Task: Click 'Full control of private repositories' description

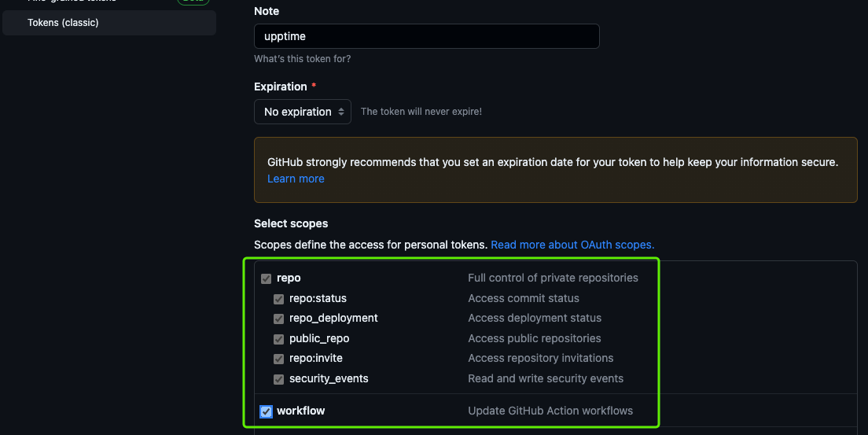Action: tap(553, 278)
